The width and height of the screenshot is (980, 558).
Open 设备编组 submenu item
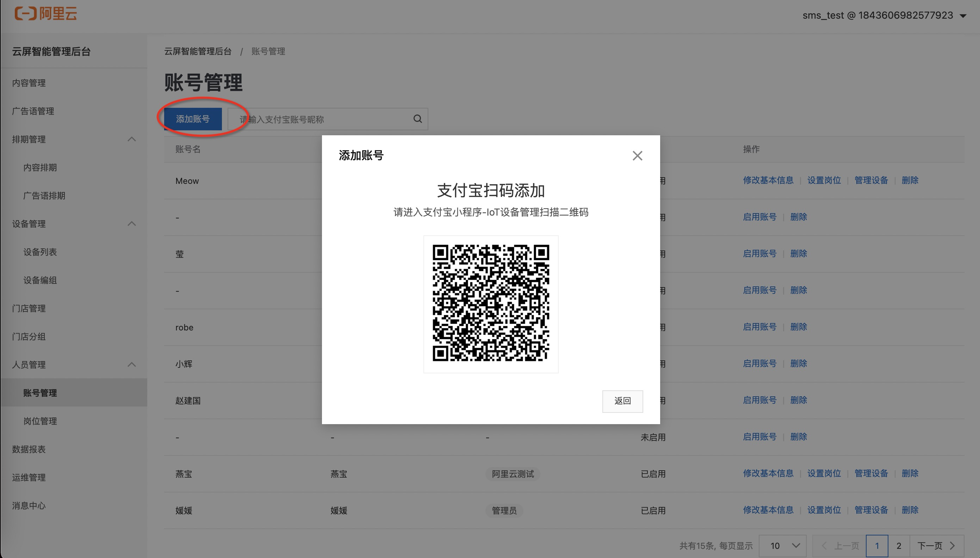[x=40, y=280]
